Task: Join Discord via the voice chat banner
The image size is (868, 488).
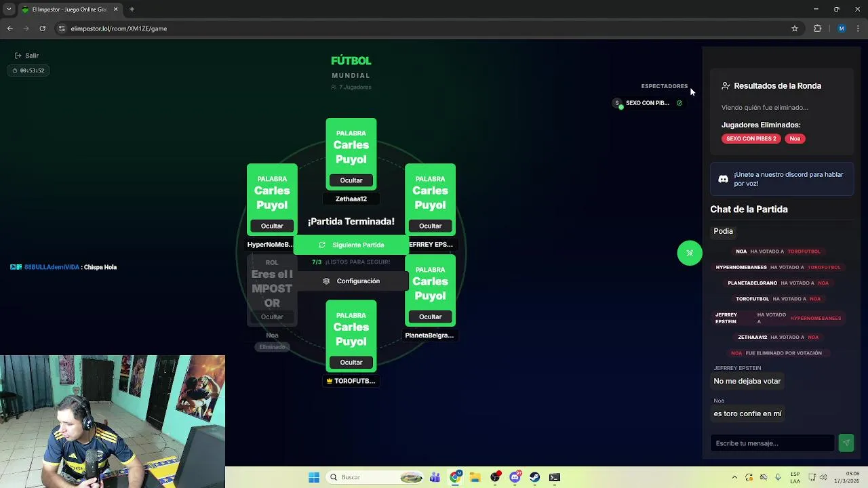Action: [782, 179]
